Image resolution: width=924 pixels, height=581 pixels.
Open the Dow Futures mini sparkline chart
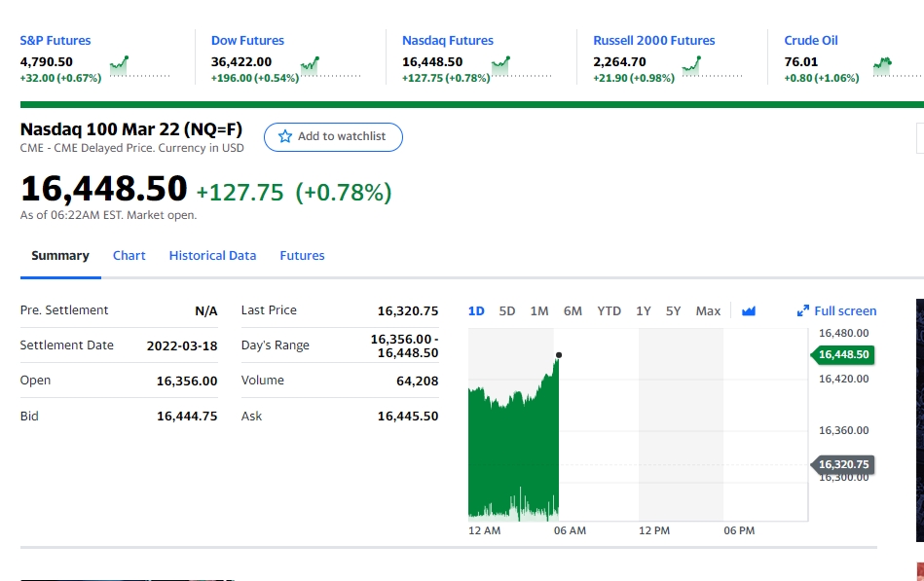tap(331, 66)
